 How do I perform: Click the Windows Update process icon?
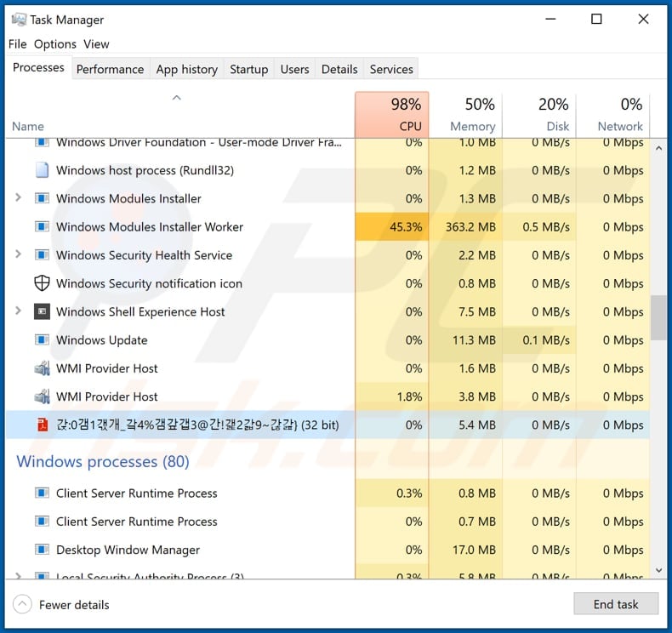[x=42, y=339]
